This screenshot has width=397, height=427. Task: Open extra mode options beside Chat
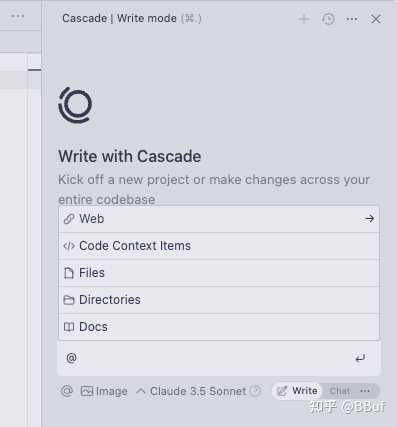365,391
